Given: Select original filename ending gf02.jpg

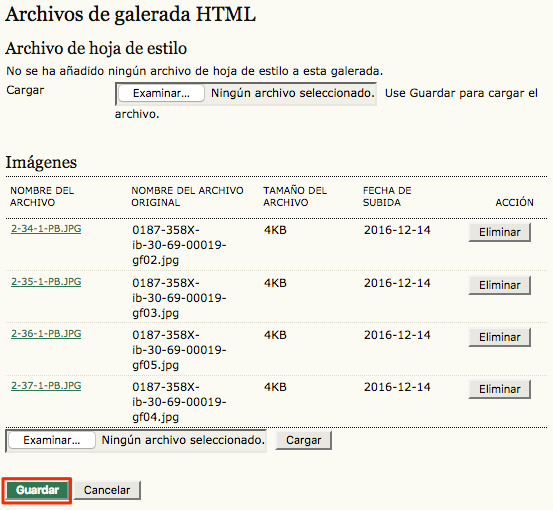Looking at the screenshot, I should point(179,245).
